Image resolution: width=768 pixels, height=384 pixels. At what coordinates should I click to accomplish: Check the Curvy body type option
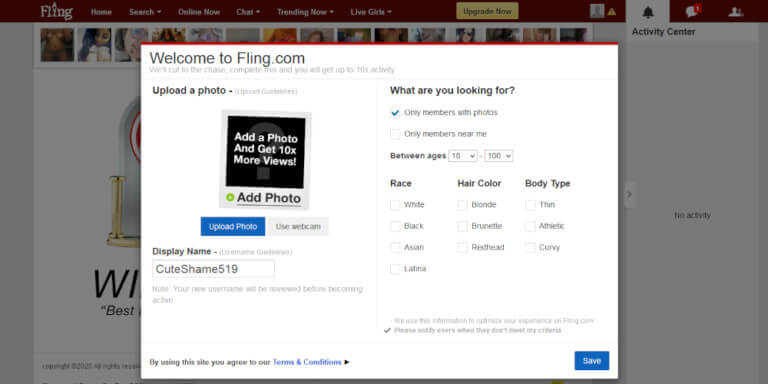(530, 247)
